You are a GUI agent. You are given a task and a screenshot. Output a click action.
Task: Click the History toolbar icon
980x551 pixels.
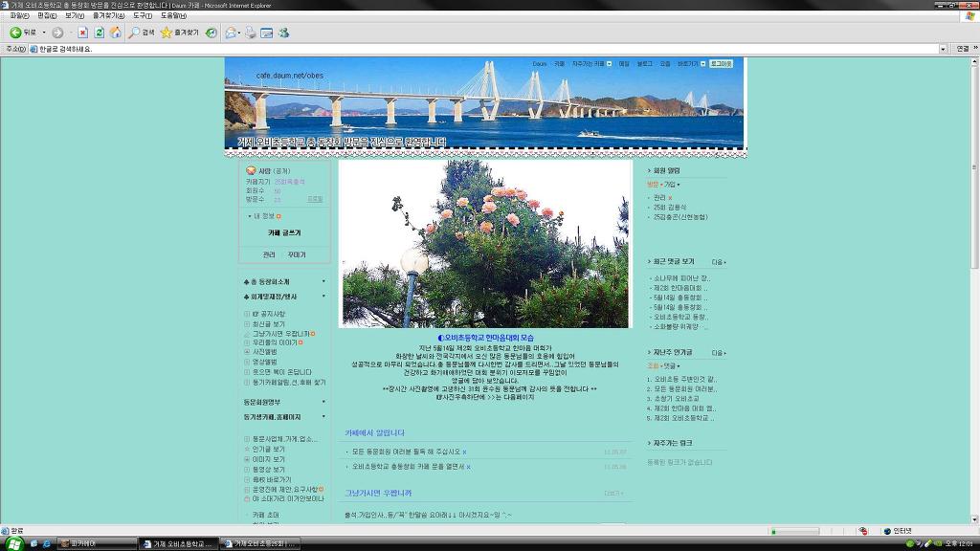point(212,33)
